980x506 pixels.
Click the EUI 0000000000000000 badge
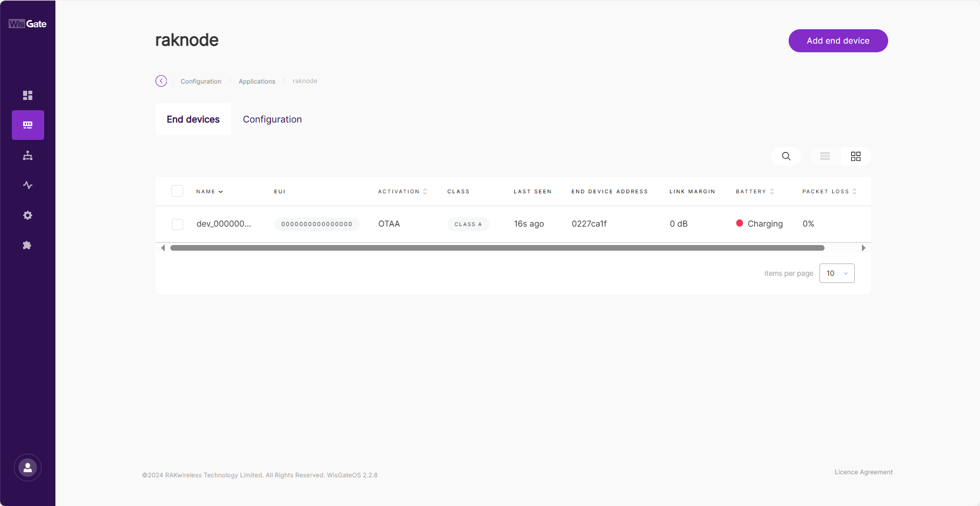[x=317, y=224]
